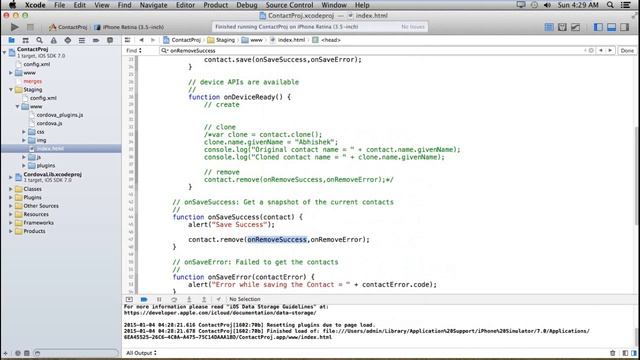Image resolution: width=640 pixels, height=360 pixels.
Task: Toggle the bottom Debug area
Action: tap(611, 27)
